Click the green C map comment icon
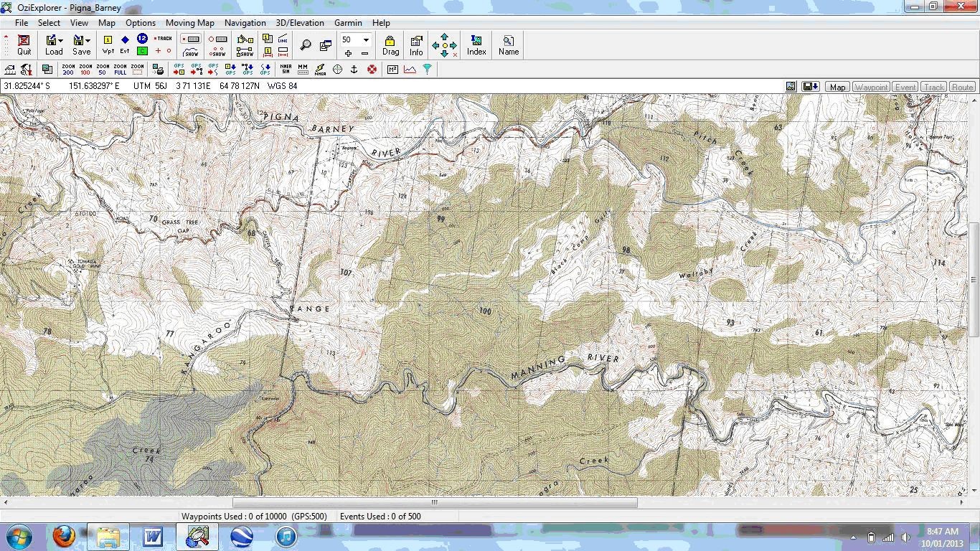 [x=142, y=51]
